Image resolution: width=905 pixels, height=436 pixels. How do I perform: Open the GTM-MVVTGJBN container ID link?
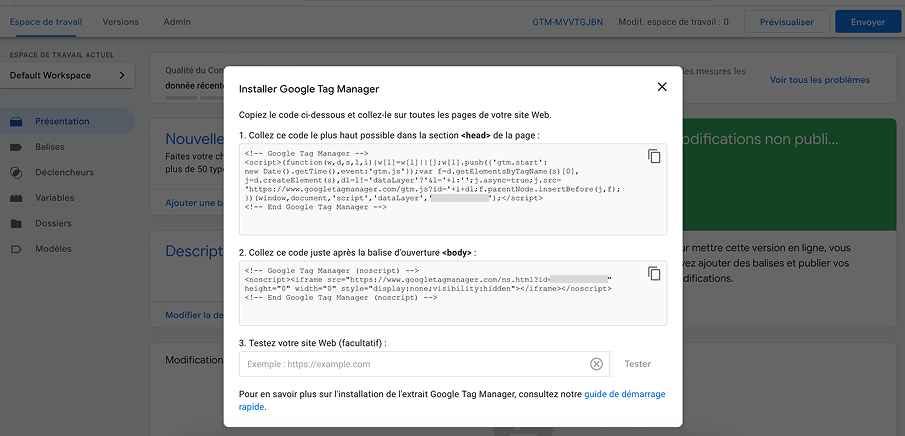567,22
